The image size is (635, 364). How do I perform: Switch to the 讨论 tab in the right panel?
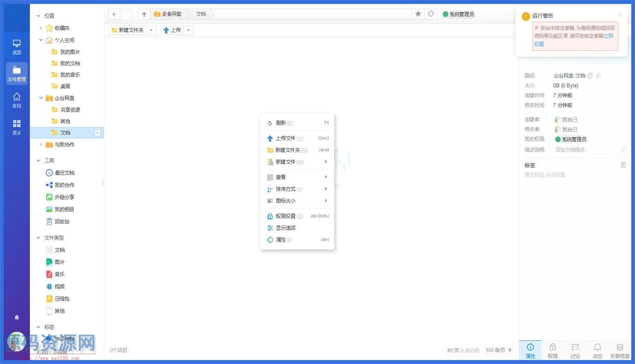click(575, 350)
